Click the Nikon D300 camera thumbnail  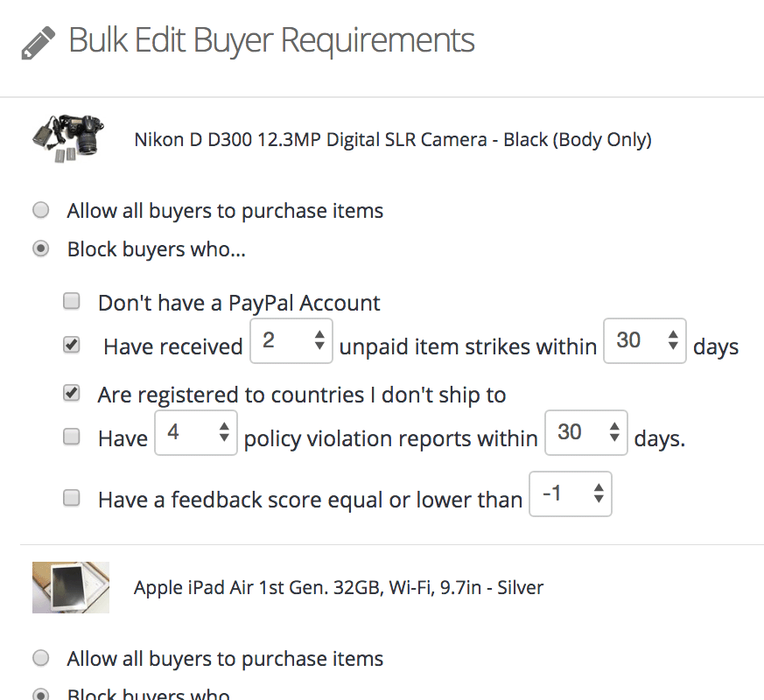click(67, 139)
